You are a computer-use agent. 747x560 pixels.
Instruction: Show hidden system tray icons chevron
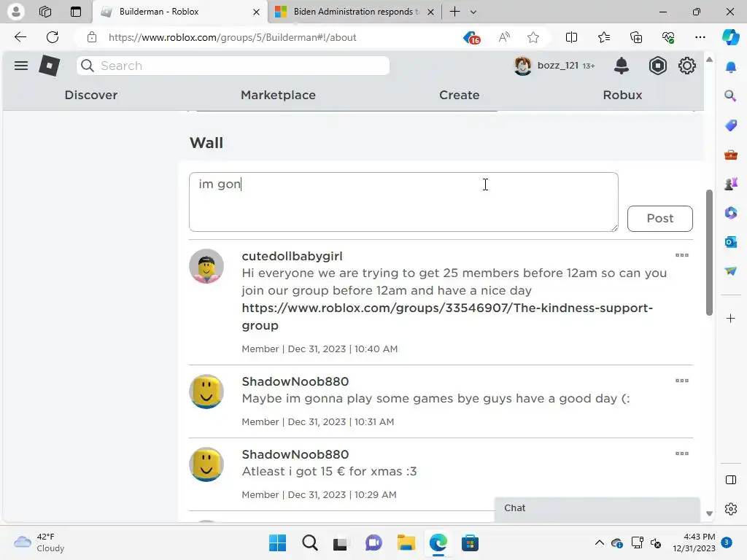pyautogui.click(x=600, y=542)
